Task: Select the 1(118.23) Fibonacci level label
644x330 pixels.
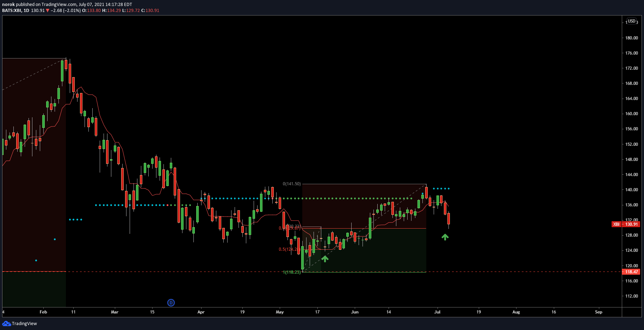Action: pyautogui.click(x=292, y=272)
